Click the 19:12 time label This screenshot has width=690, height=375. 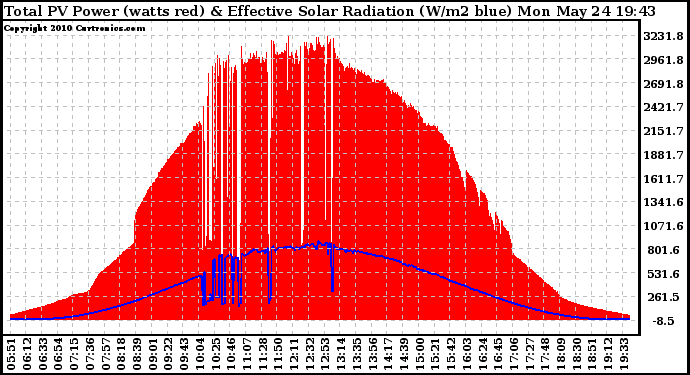point(608,354)
